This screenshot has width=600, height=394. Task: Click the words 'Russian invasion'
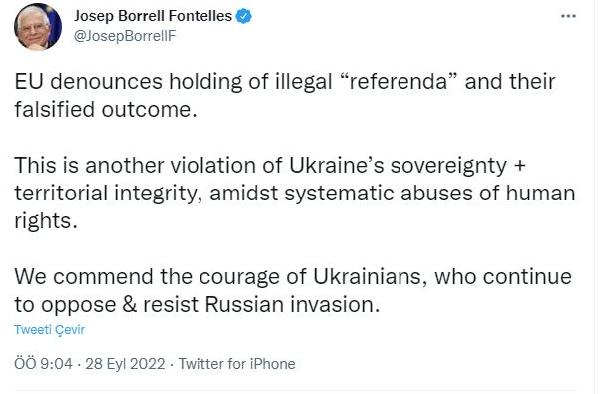click(x=292, y=304)
